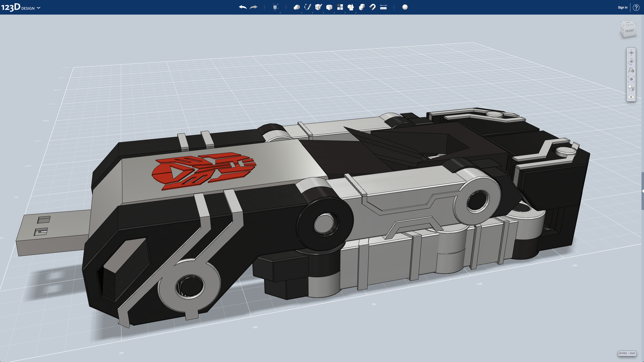Toggle visibility eye in navigation bar

[631, 97]
